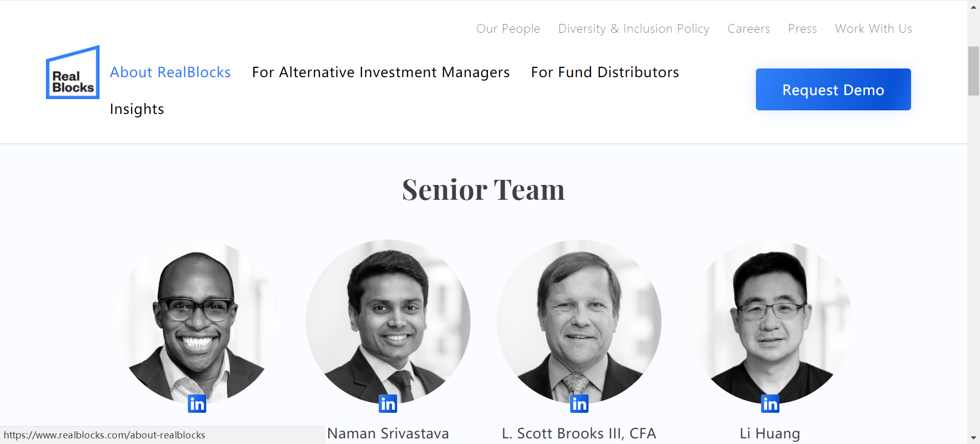Click the vertical scrollbar thumb
Screen dimensions: 980x444
click(x=973, y=71)
